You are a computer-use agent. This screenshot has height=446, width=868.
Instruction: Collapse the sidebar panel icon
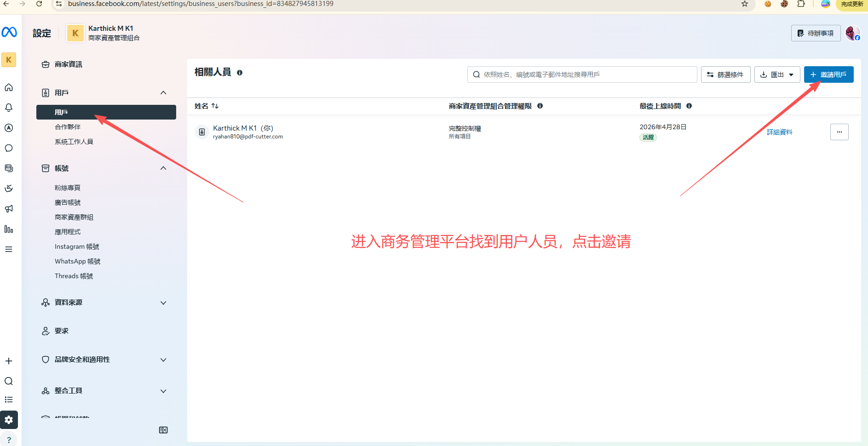[x=163, y=430]
